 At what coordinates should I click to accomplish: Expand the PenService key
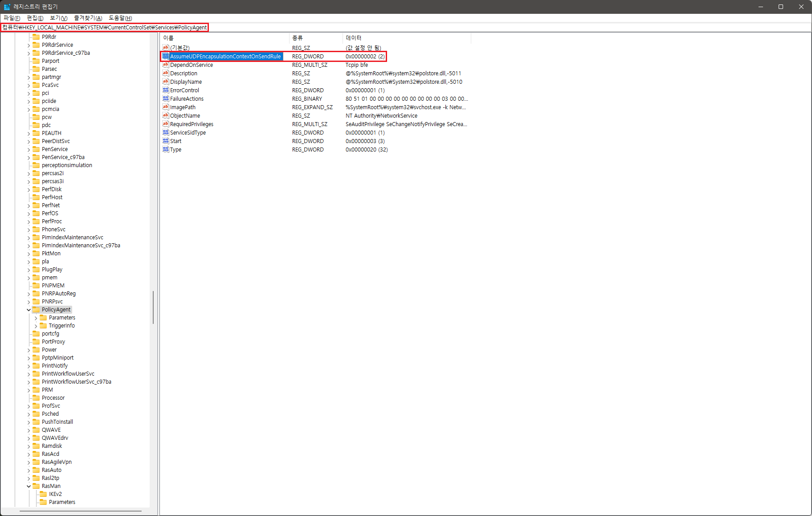coord(29,149)
